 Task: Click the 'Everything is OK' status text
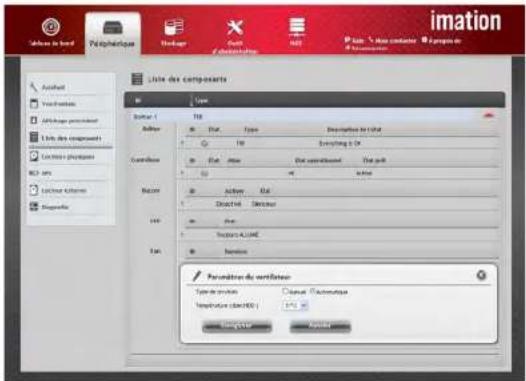(339, 144)
